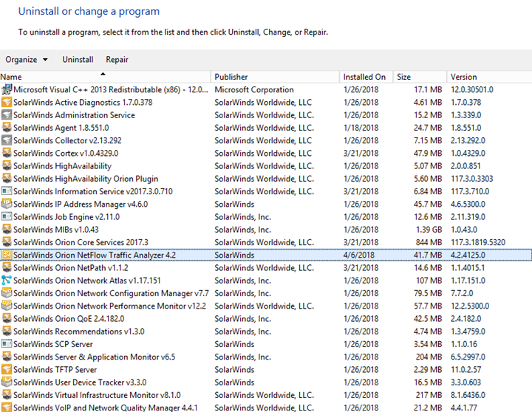
Task: Click the SolarWinds MIBs v1.0.43 icon
Action: (7, 230)
